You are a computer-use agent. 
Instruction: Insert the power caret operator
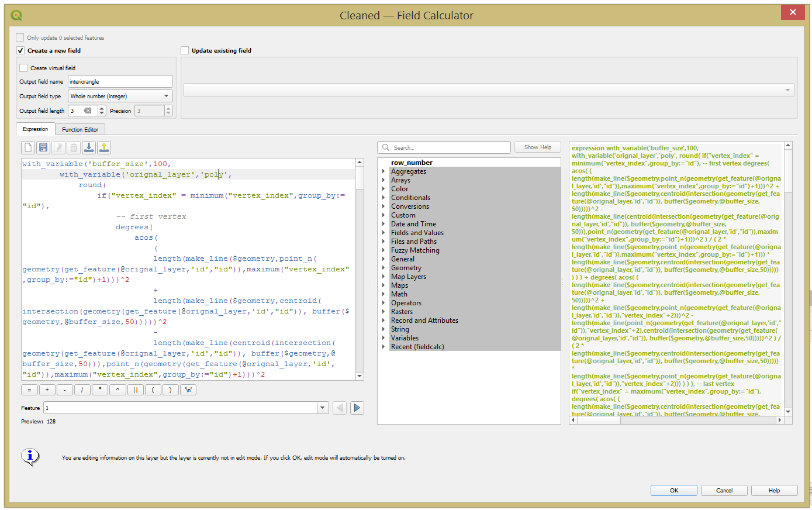coord(118,390)
